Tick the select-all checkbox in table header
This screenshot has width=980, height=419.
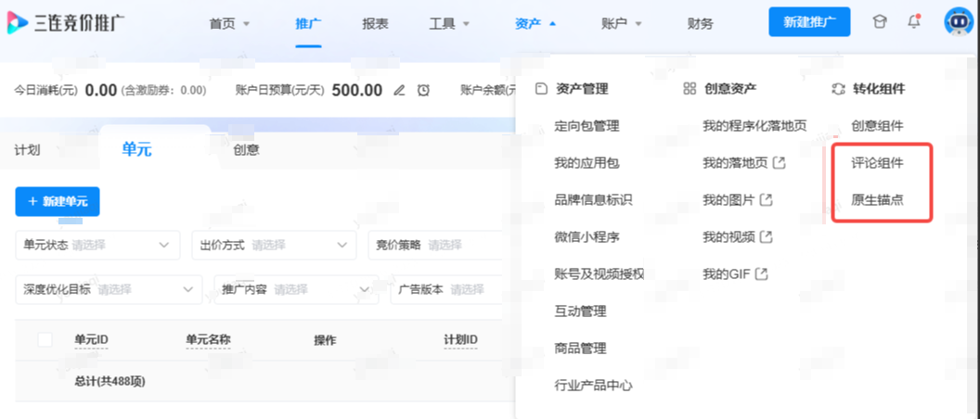pyautogui.click(x=45, y=340)
